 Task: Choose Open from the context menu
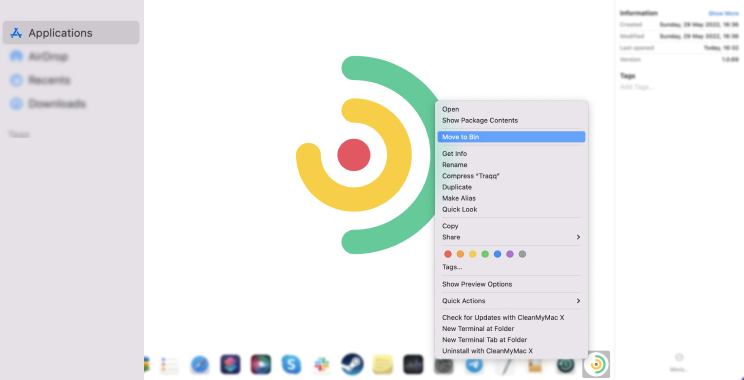tap(511, 109)
